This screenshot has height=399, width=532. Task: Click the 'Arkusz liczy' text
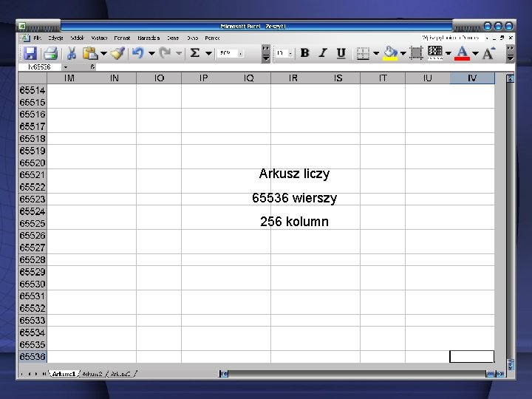click(294, 174)
